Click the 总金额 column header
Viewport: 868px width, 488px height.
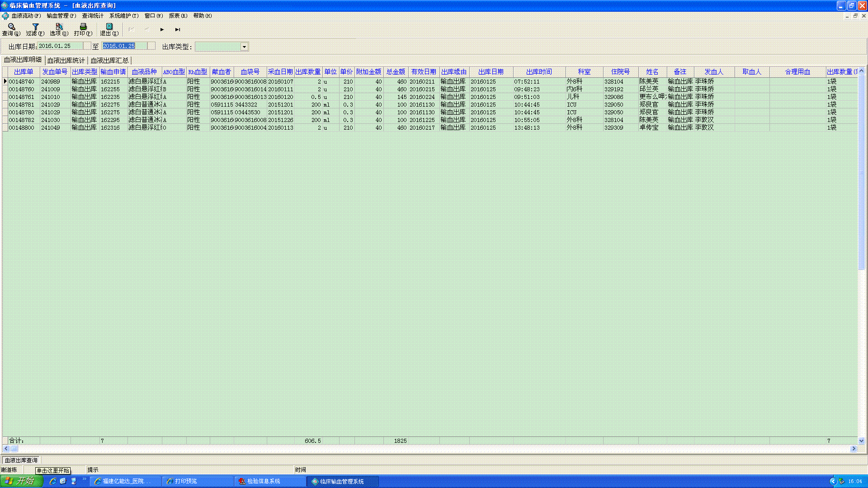click(x=396, y=72)
